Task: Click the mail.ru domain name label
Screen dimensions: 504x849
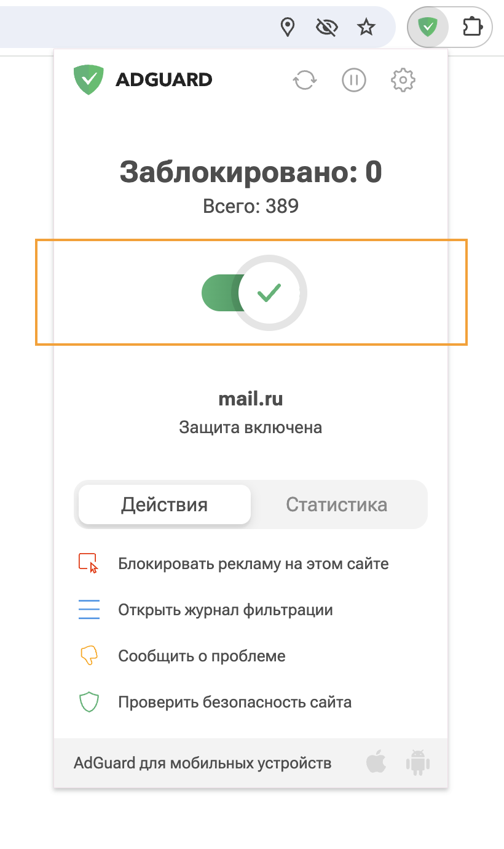Action: pyautogui.click(x=251, y=399)
